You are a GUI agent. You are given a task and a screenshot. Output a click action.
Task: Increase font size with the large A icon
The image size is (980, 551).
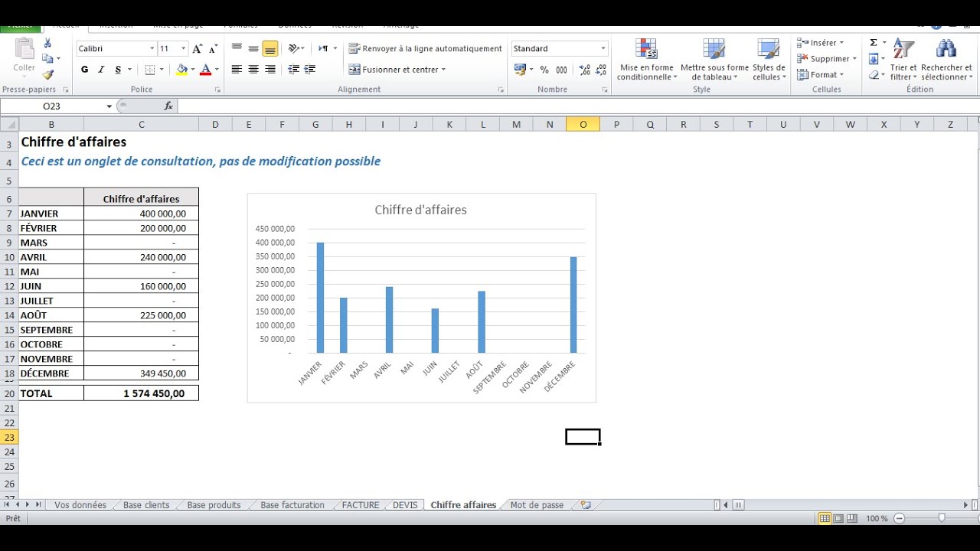198,48
